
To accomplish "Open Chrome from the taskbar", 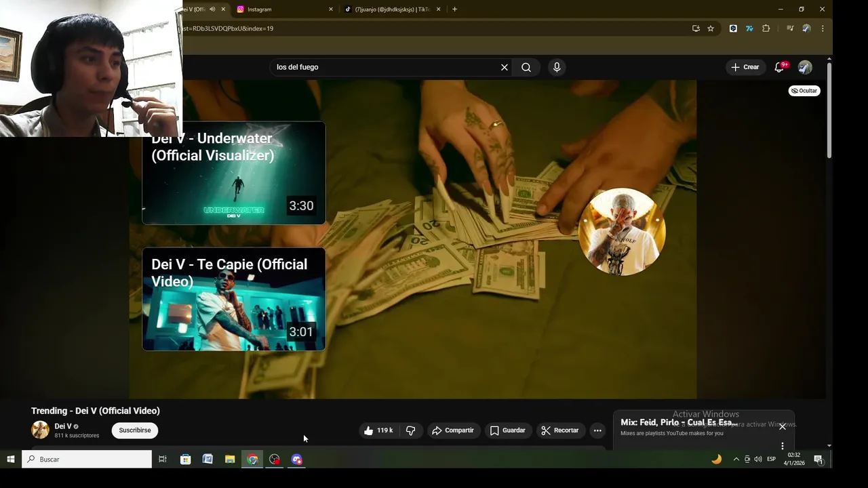I will [x=252, y=460].
